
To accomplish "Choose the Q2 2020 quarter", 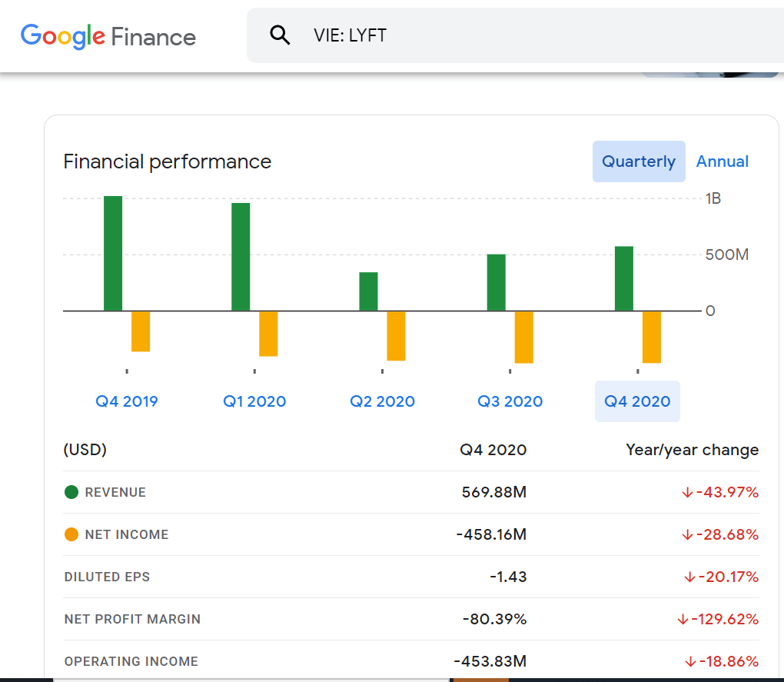I will click(x=382, y=401).
